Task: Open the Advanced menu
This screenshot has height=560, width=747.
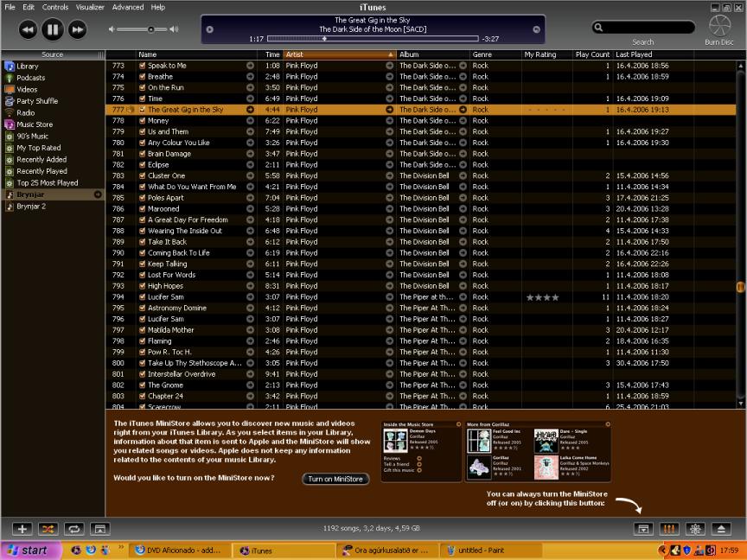Action: click(128, 7)
